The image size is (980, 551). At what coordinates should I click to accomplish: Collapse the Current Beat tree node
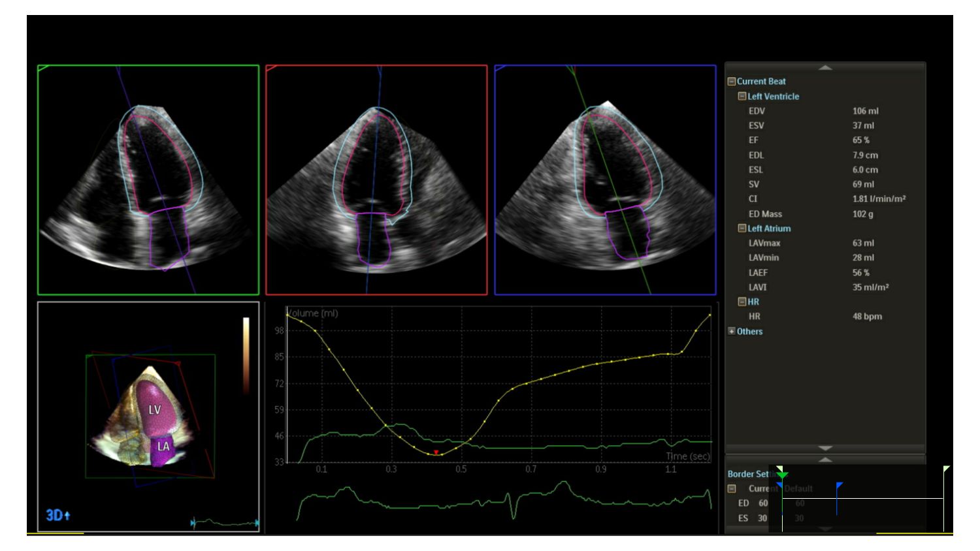click(732, 82)
